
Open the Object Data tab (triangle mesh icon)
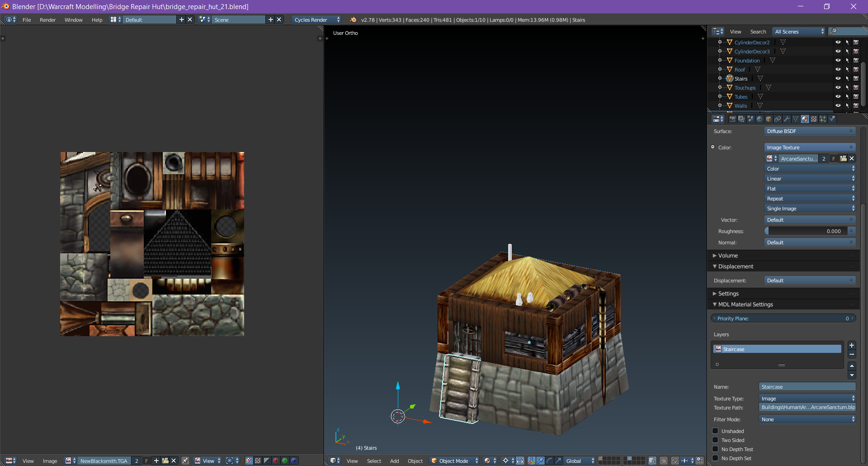[796, 119]
